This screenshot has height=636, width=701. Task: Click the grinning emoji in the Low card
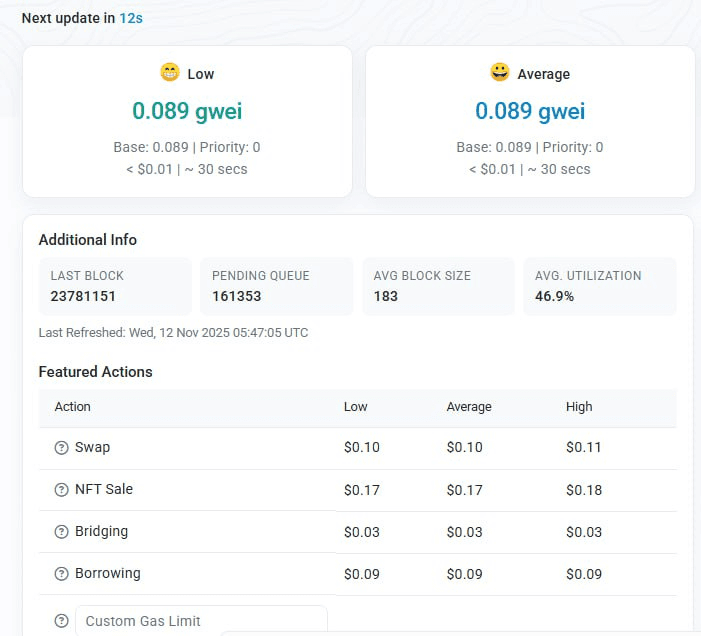click(169, 73)
